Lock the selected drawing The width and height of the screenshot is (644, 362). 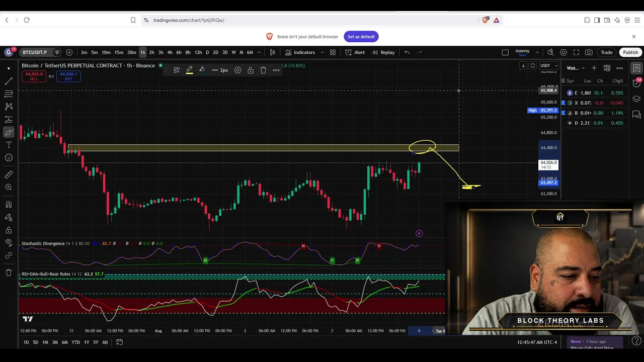coord(250,70)
